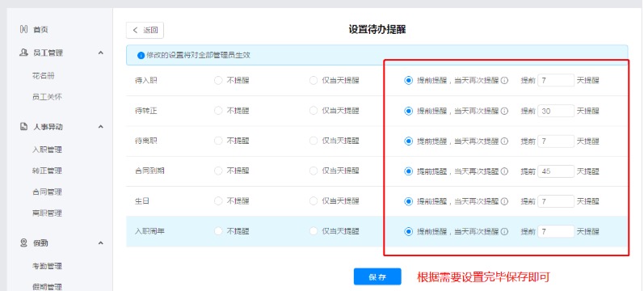Open 员工关怀 in the sidebar
This screenshot has height=291, width=644.
pos(47,97)
